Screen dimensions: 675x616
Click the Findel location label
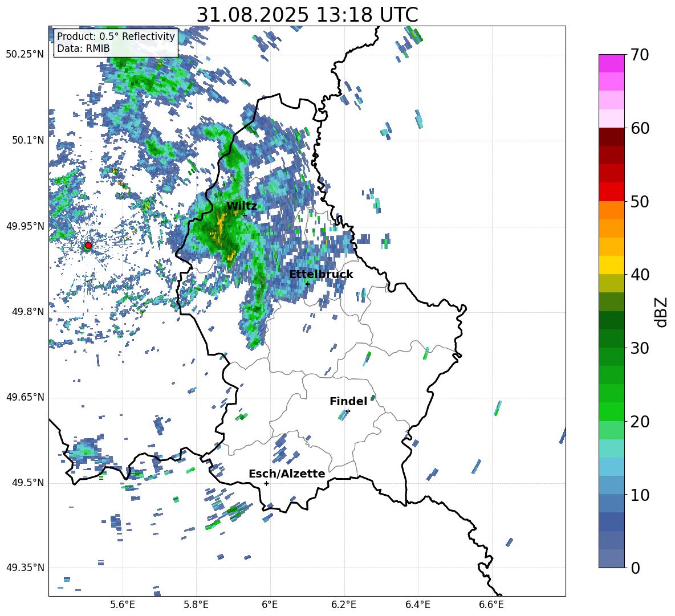click(348, 401)
